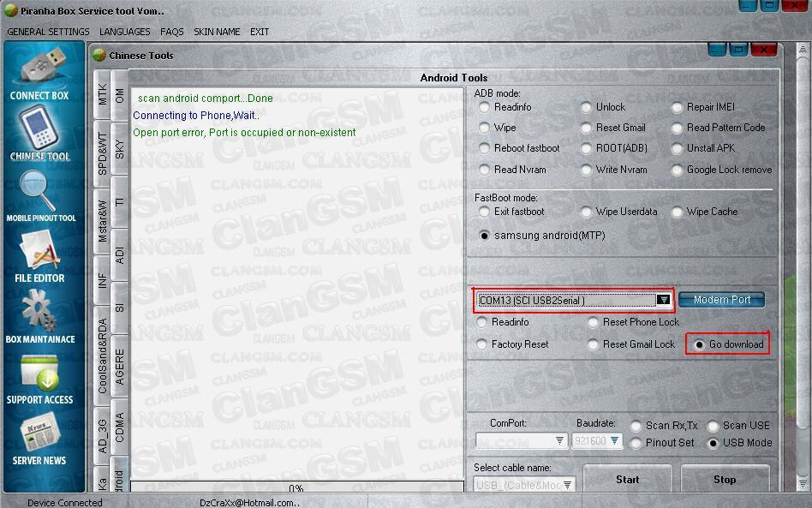The image size is (812, 508).
Task: Select the ROOT(ADB) radio button
Action: [586, 148]
